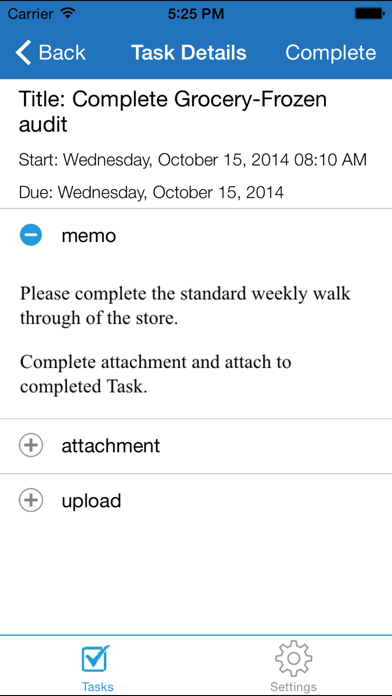Switch to the Tasks tab label
Screen dimensions: 392x696
coord(97,687)
